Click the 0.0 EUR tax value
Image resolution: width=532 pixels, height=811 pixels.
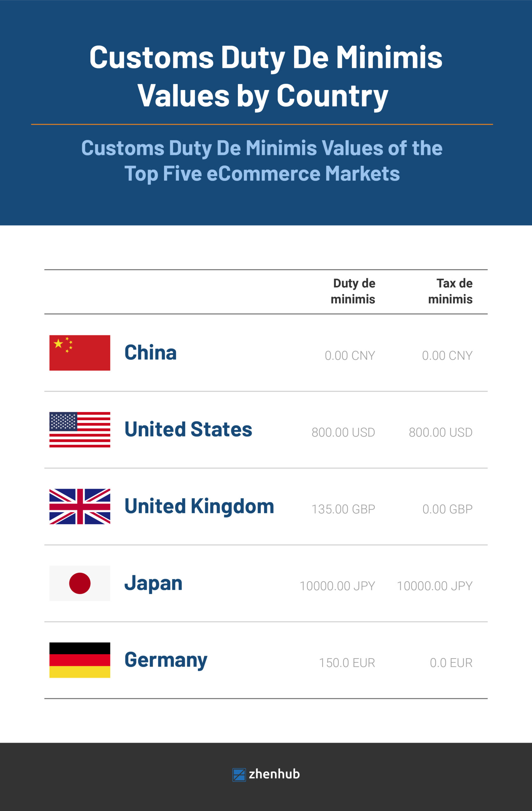click(451, 663)
